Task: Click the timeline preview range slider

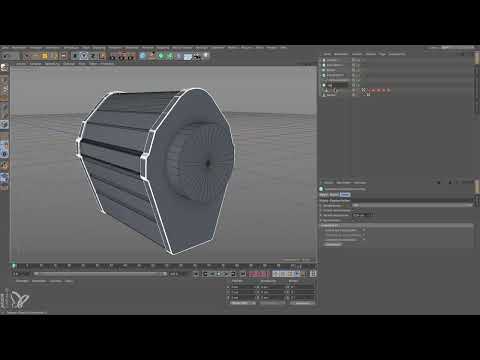Action: pyautogui.click(x=100, y=274)
